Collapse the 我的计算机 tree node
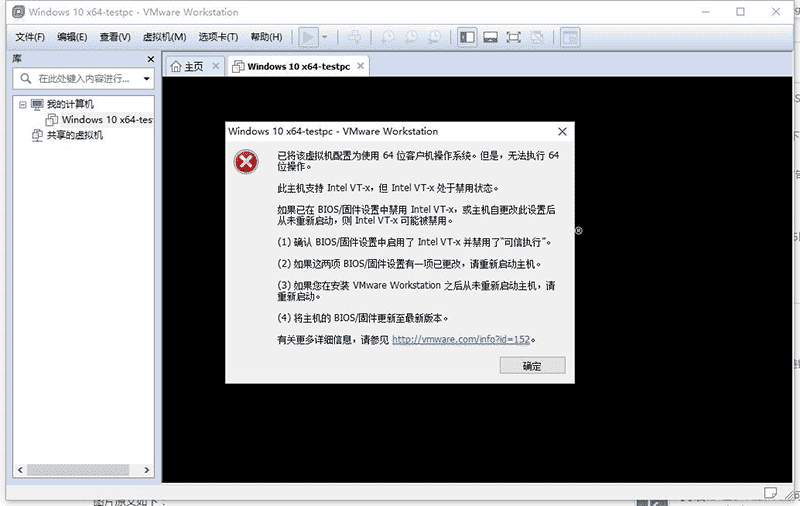 click(x=22, y=105)
